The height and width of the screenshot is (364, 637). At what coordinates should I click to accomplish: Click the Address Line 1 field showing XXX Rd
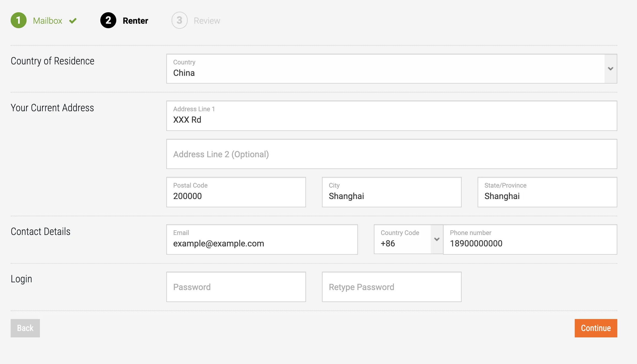pos(391,116)
